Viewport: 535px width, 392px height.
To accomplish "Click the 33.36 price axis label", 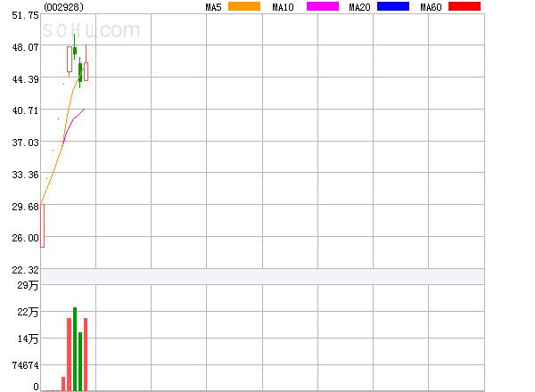I will (25, 175).
